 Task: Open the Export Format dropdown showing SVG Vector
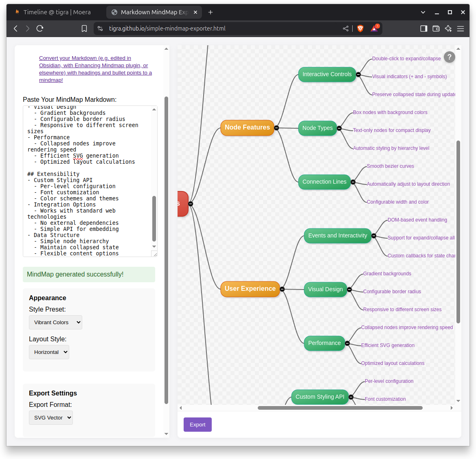tap(50, 417)
